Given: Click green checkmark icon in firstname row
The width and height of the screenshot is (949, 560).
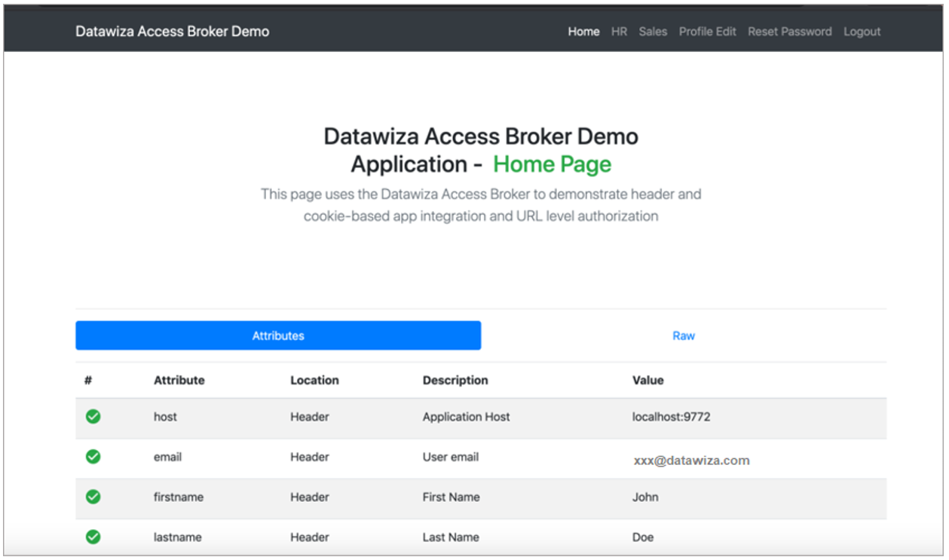Looking at the screenshot, I should click(93, 497).
